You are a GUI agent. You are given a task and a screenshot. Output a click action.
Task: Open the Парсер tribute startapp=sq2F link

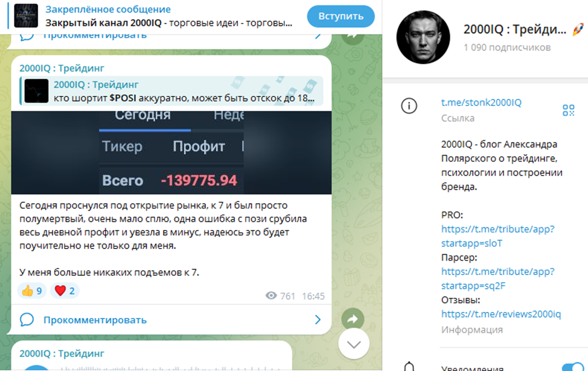pyautogui.click(x=497, y=279)
